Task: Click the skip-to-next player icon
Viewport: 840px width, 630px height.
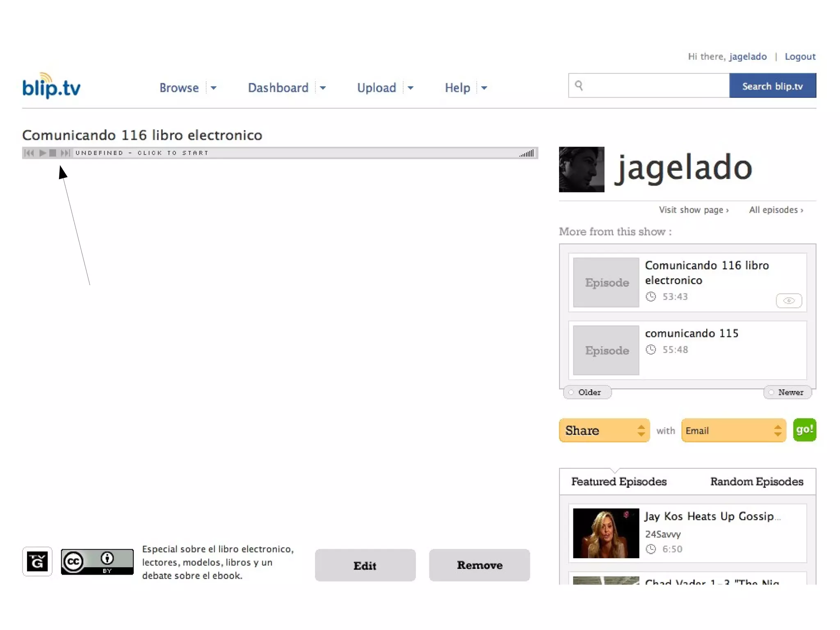Action: (65, 153)
